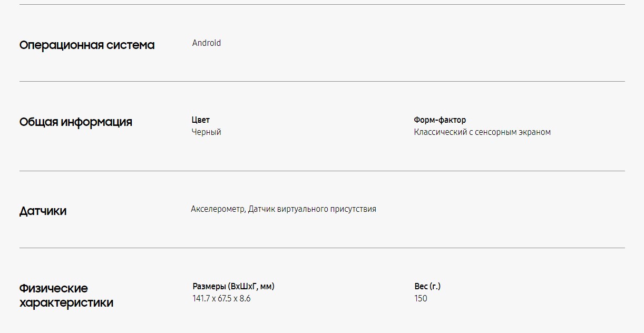Image resolution: width=644 pixels, height=333 pixels.
Task: Click the 'Операционная система' section heading
Action: tap(87, 45)
